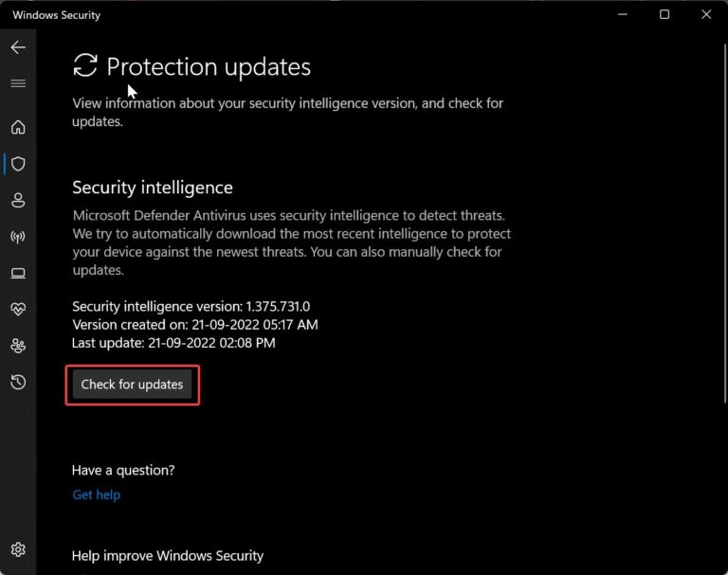Go back with the back arrow
Image resolution: width=728 pixels, height=575 pixels.
[18, 47]
